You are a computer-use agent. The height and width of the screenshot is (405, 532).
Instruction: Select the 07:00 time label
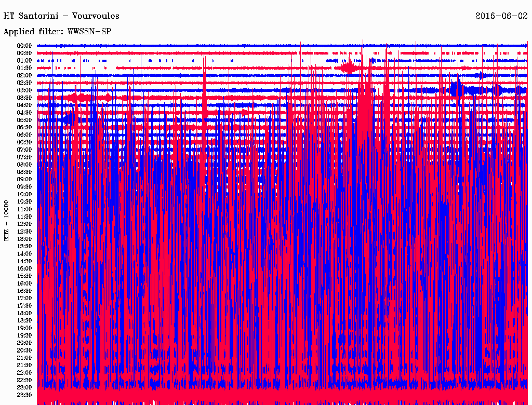tap(24, 150)
